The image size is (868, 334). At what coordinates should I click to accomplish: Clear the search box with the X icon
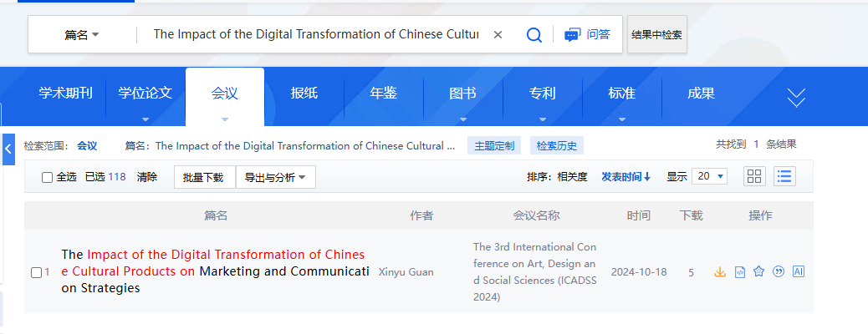tap(498, 35)
